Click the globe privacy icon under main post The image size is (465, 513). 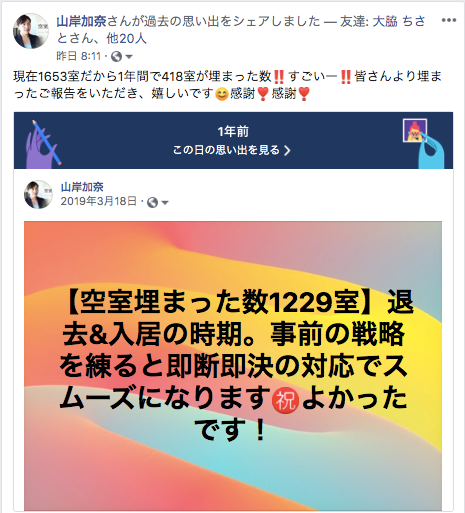(x=116, y=56)
